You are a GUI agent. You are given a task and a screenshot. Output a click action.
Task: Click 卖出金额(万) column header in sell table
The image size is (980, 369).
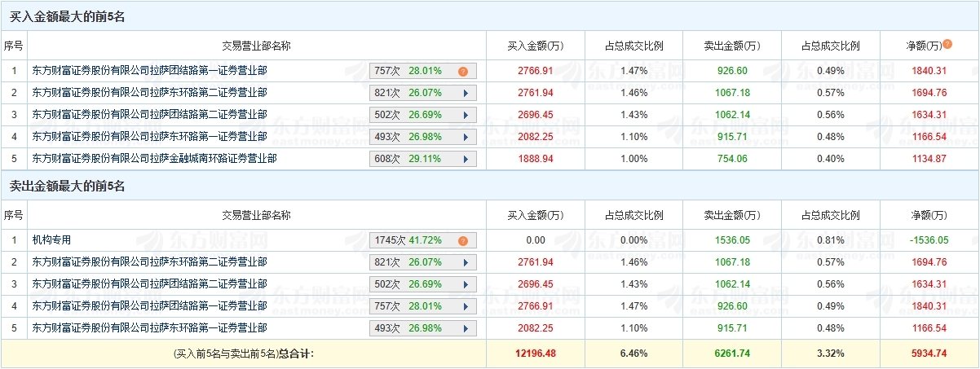coord(731,215)
